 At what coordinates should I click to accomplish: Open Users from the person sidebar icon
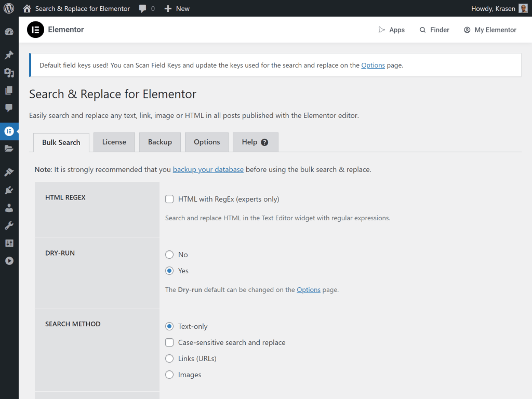(x=9, y=208)
